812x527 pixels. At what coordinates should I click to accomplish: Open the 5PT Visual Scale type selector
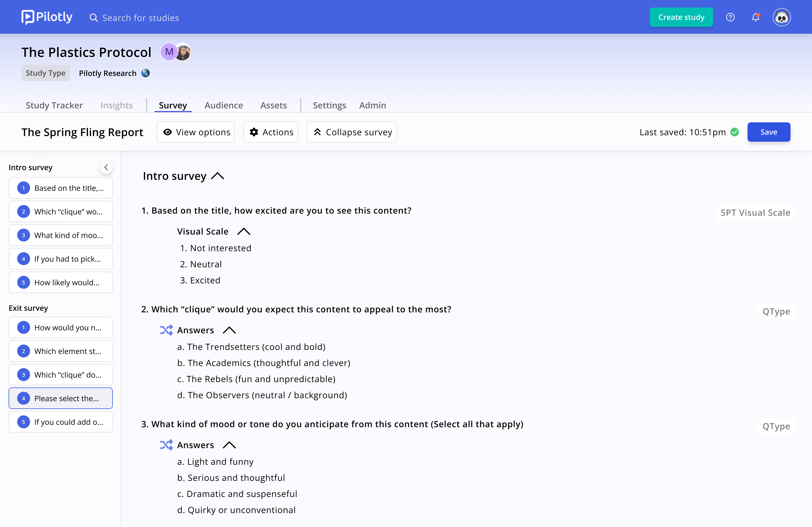pos(755,213)
